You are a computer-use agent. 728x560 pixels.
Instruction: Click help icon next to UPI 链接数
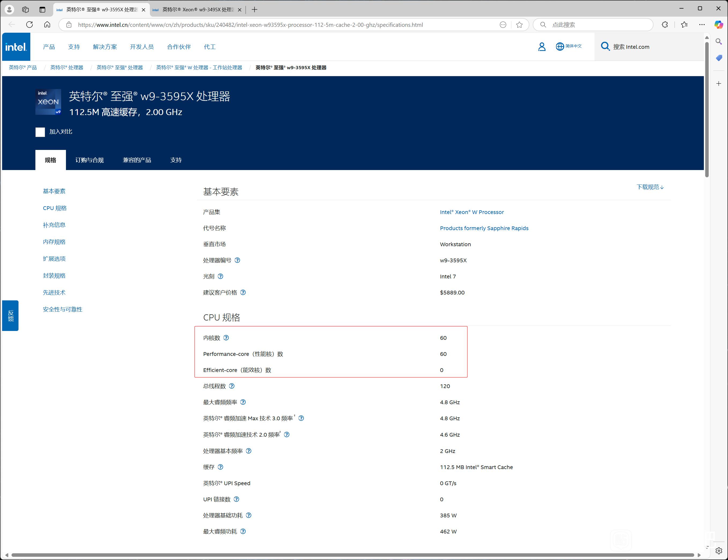(x=236, y=499)
